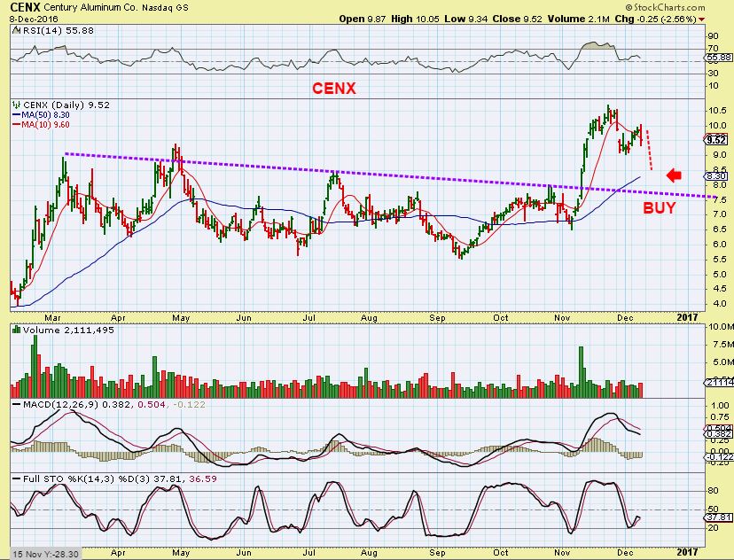
Task: Click the RSI(14) 55.88 legend text
Action: (x=58, y=30)
